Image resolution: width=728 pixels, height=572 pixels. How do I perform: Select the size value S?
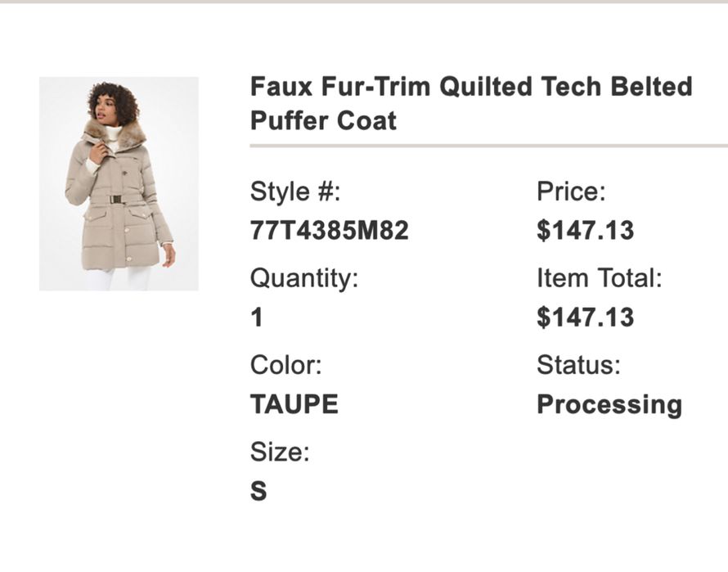tap(258, 491)
